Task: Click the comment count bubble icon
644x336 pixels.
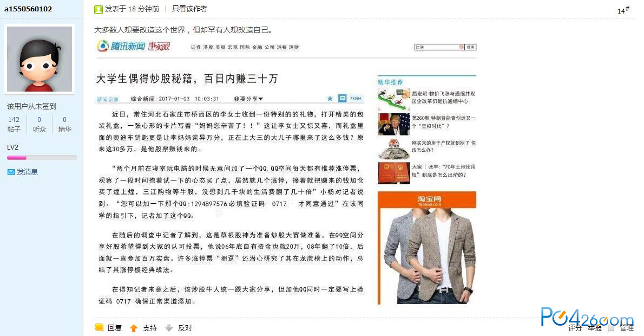Action: pyautogui.click(x=342, y=98)
